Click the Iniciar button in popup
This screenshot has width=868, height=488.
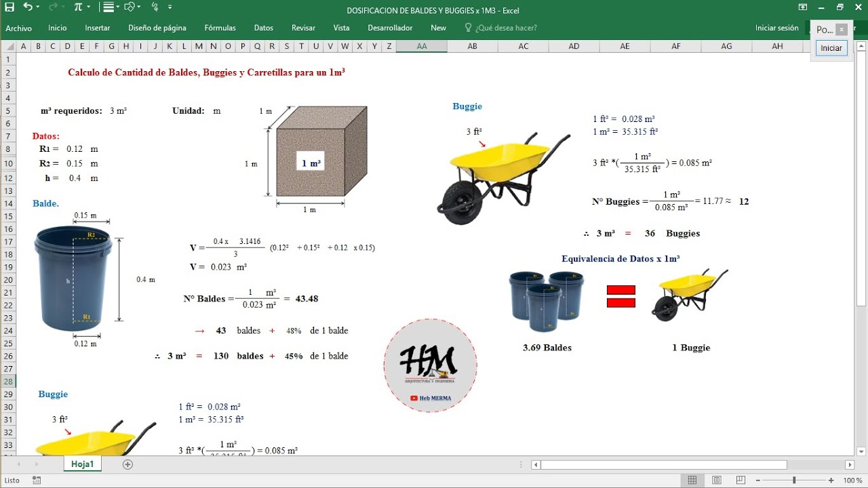click(831, 48)
